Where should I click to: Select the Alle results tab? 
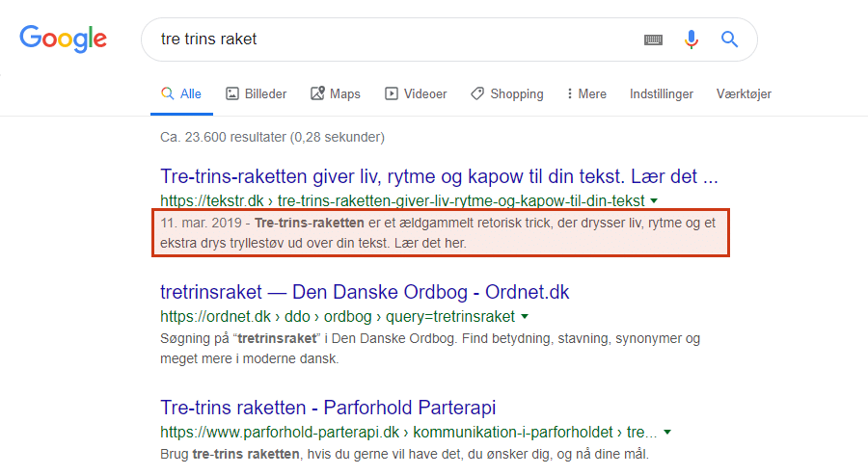click(x=181, y=94)
